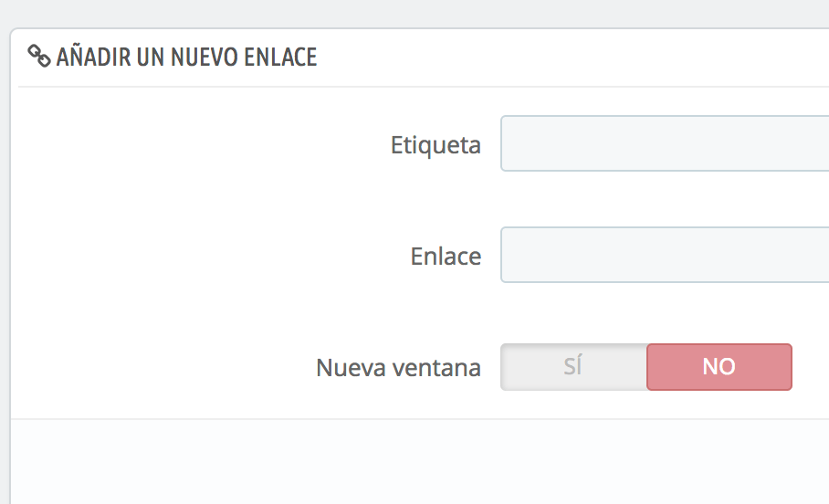829x504 pixels.
Task: Select the red NO option for Nueva ventana
Action: point(719,367)
